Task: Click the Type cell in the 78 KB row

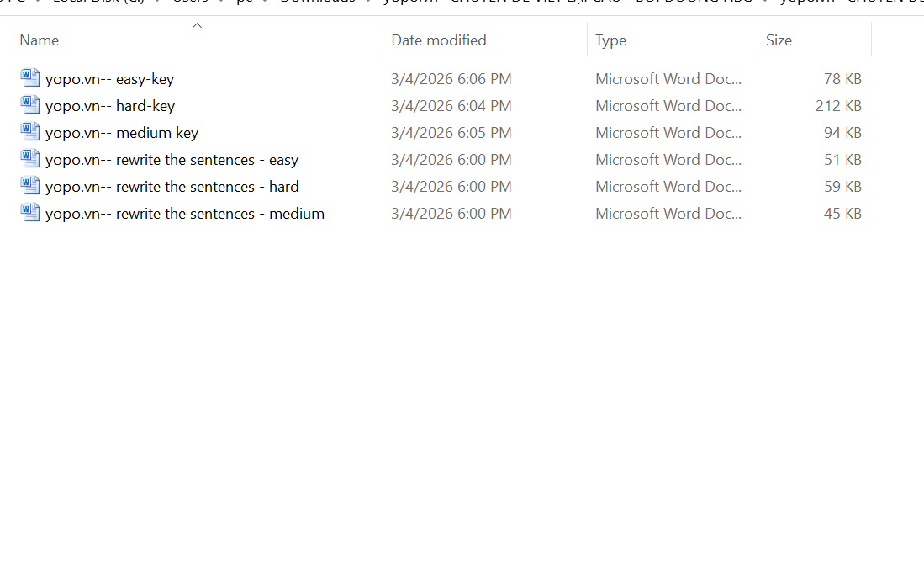Action: [x=668, y=79]
